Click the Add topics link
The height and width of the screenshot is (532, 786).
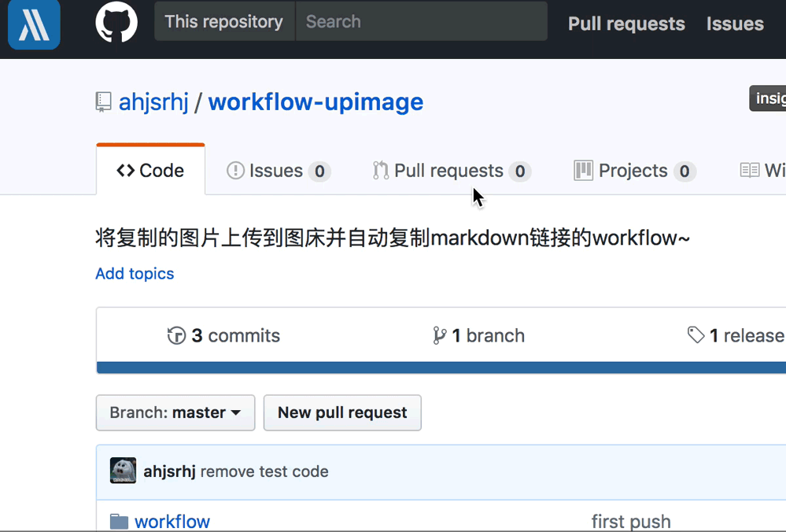[x=135, y=273]
